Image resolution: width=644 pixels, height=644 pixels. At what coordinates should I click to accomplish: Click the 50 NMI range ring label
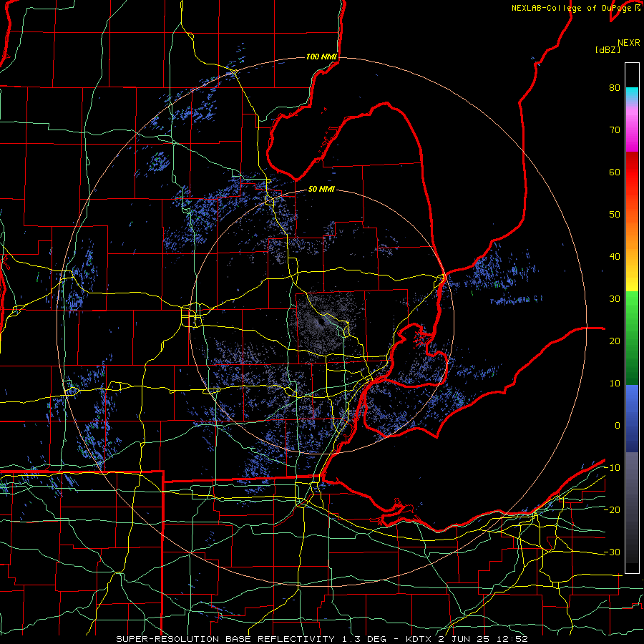click(321, 190)
